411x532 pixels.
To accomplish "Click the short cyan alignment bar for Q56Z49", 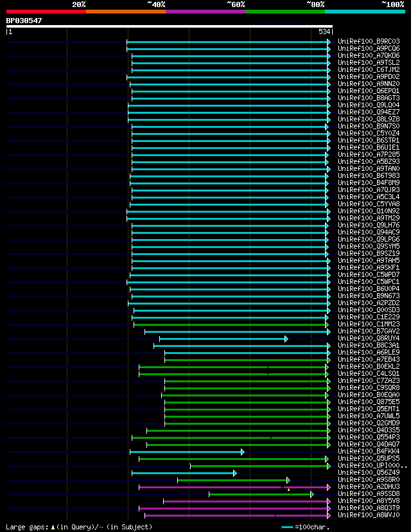I will (x=184, y=473).
